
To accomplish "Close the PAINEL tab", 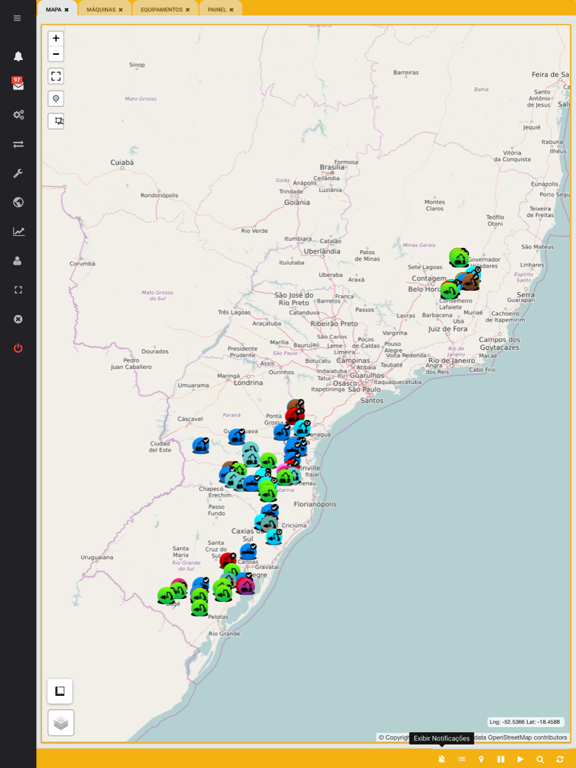I will coord(231,9).
